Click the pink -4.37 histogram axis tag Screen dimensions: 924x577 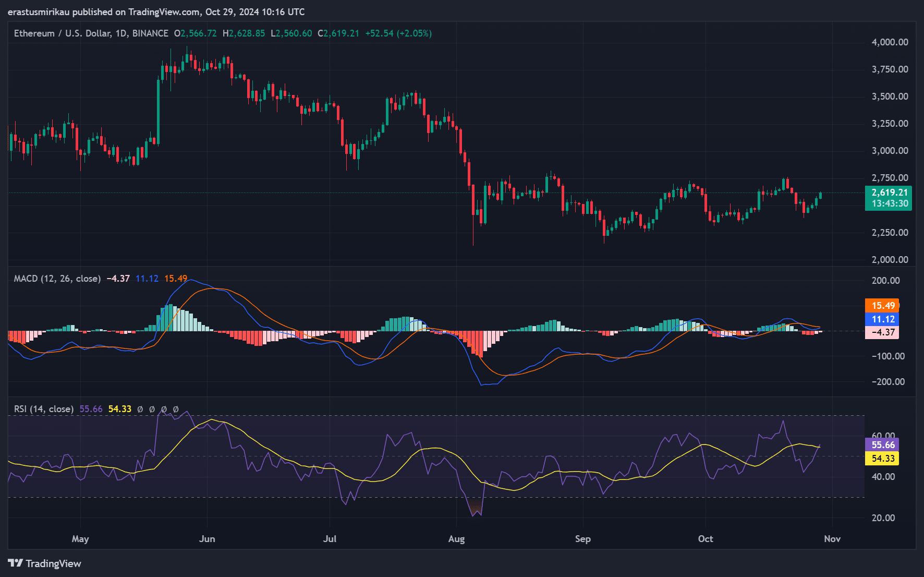[882, 332]
